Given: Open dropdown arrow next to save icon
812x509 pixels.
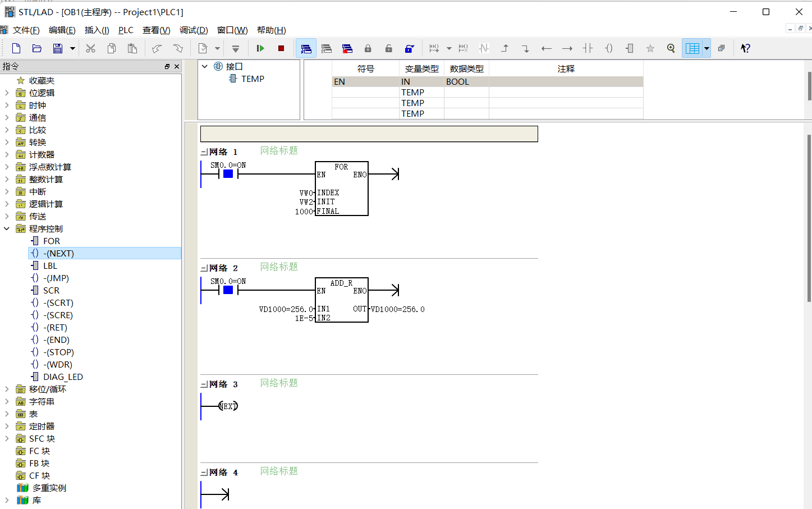Looking at the screenshot, I should pyautogui.click(x=72, y=48).
